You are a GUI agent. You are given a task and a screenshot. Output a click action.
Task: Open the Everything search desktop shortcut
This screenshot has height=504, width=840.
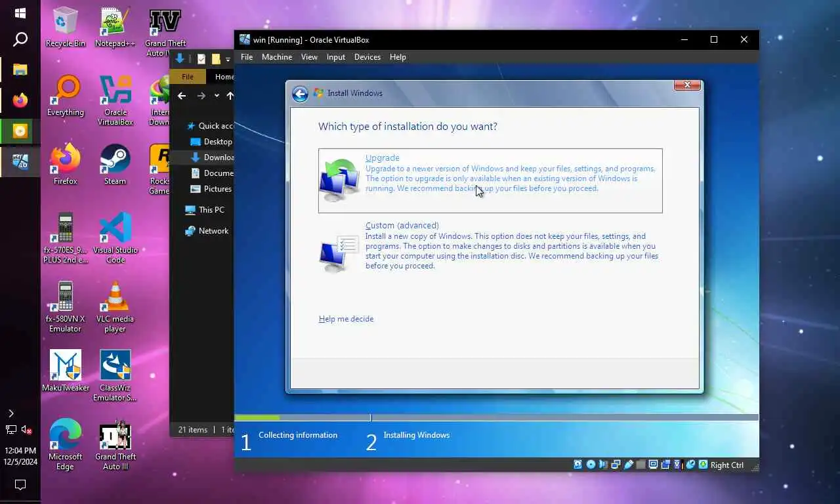65,96
